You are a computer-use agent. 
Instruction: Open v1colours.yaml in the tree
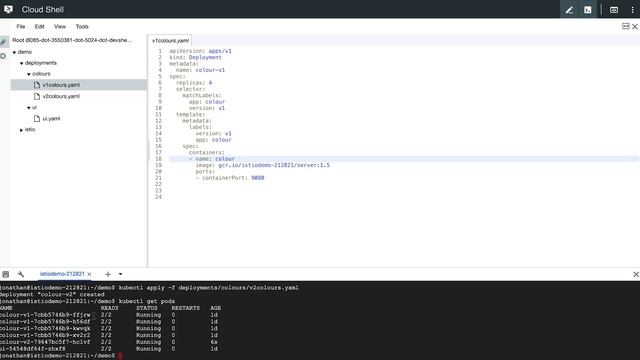click(61, 85)
